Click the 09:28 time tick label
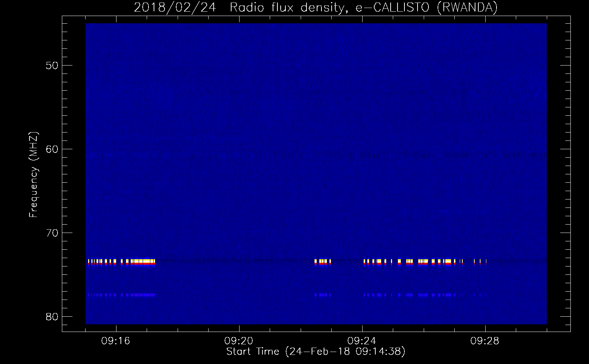Screen dimensions: 589x364 (485, 341)
